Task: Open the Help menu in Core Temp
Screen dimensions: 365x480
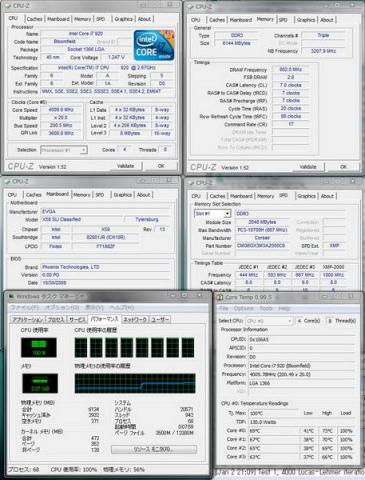Action: point(284,308)
